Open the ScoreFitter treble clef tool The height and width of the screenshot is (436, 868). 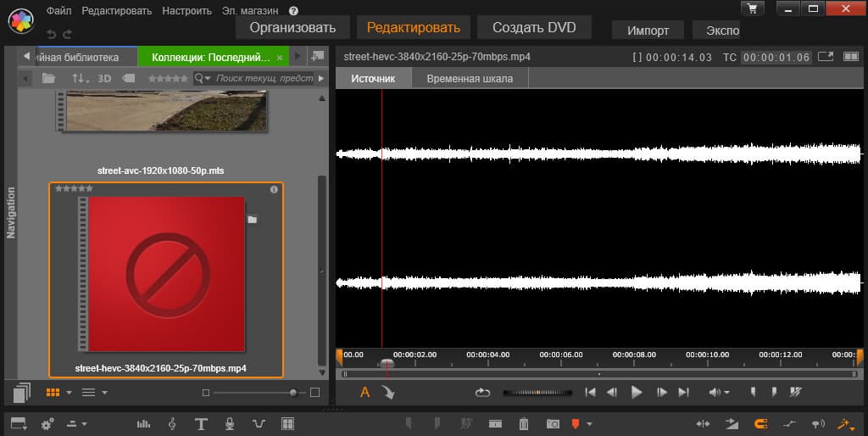coord(172,423)
